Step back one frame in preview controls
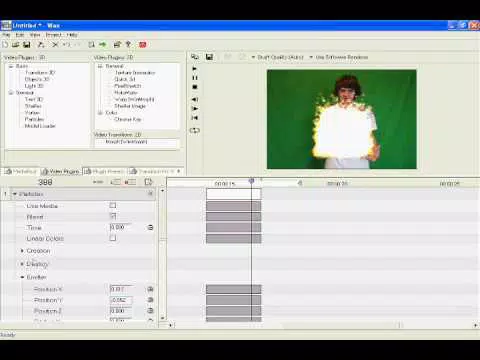480x360 pixels. pos(195,99)
